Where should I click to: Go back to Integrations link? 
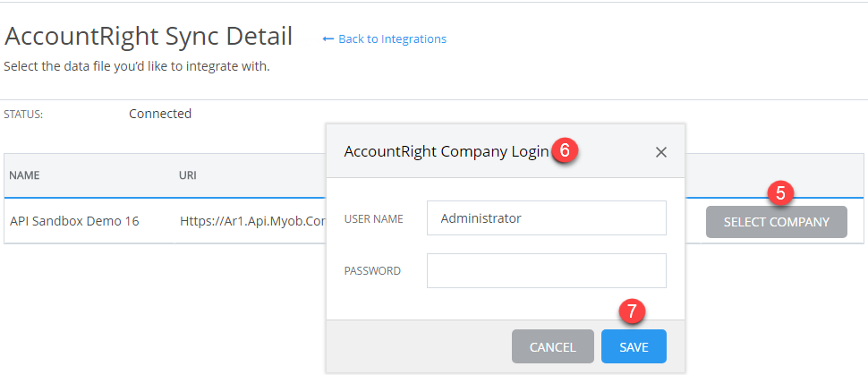point(384,38)
